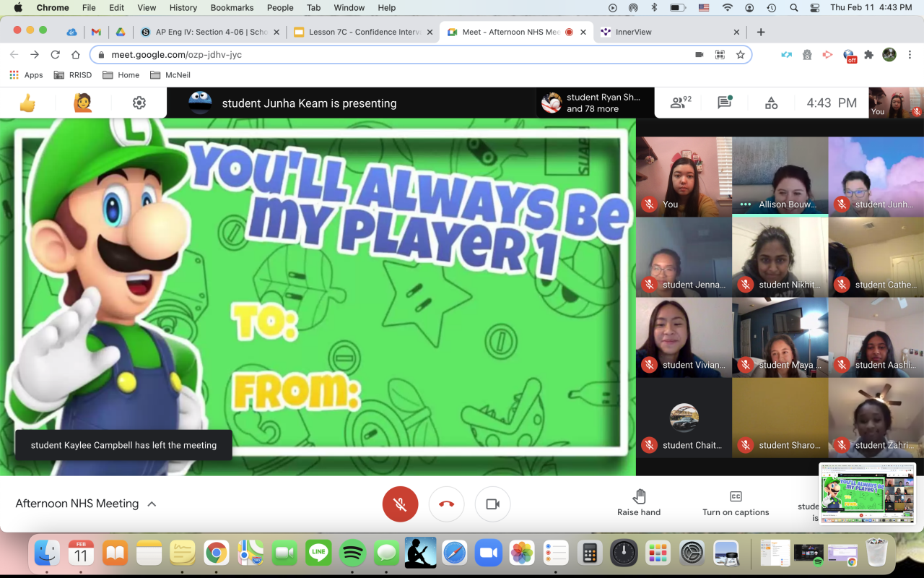Select student Vivian video tile
924x578 pixels.
[x=684, y=337]
